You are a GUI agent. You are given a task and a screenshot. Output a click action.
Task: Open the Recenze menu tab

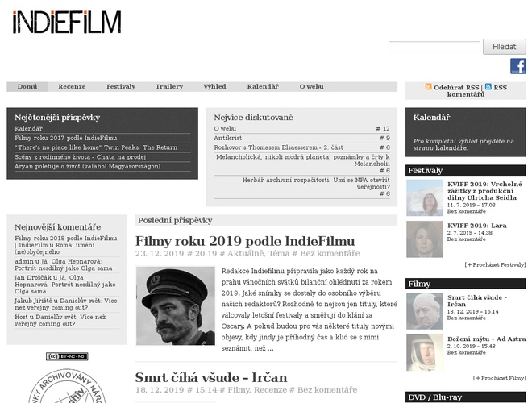pyautogui.click(x=72, y=86)
